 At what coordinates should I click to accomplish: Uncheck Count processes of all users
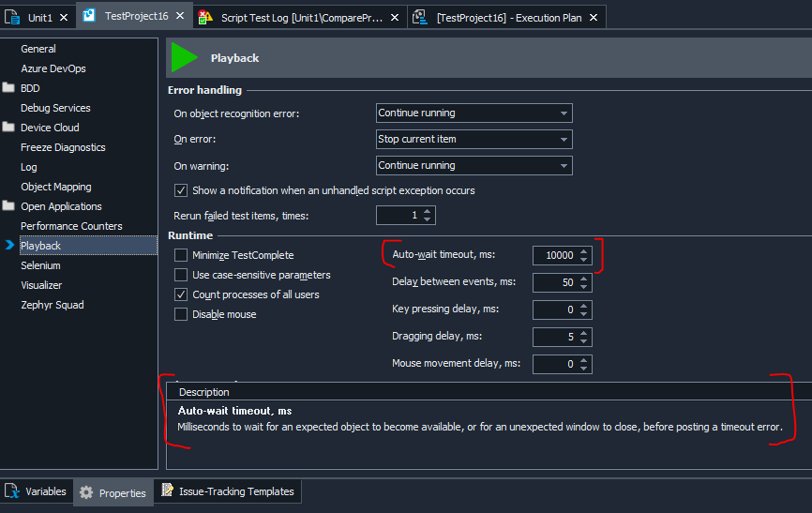(x=181, y=294)
